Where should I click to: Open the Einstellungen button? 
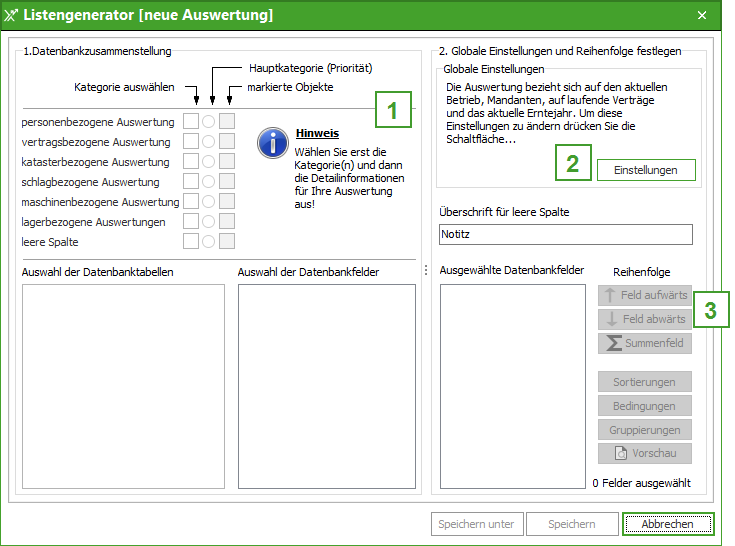click(x=646, y=170)
